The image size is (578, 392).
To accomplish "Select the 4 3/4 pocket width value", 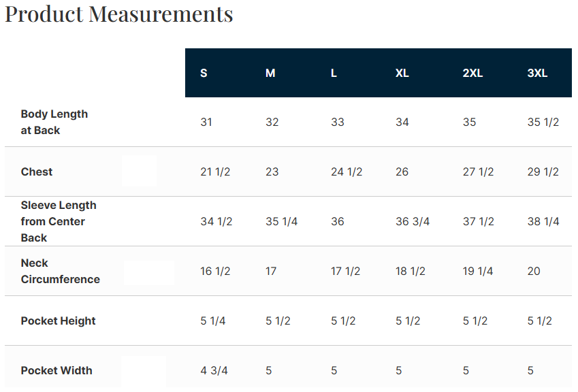I will (214, 370).
